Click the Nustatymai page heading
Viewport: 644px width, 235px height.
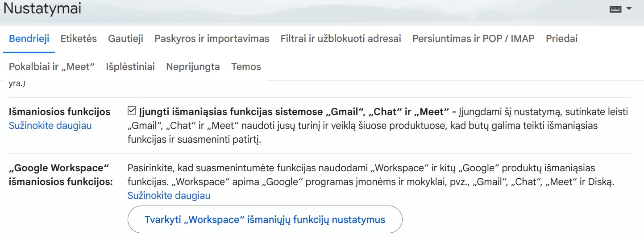(42, 9)
